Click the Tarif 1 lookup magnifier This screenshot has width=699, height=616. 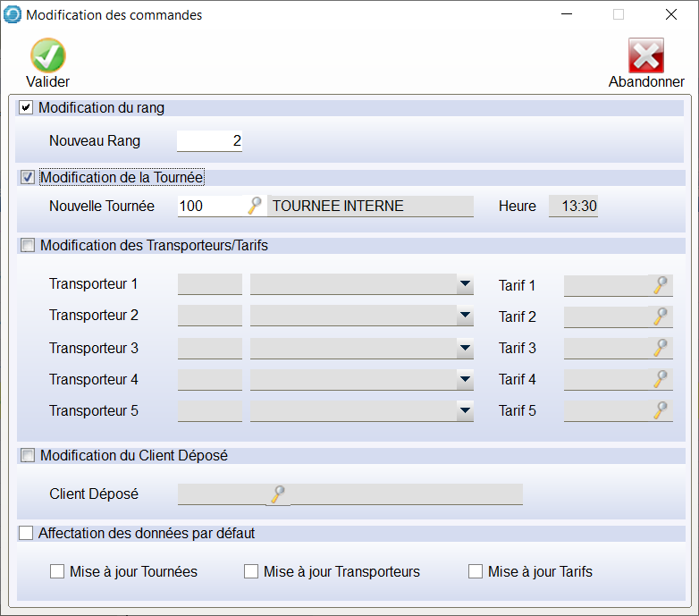point(661,285)
